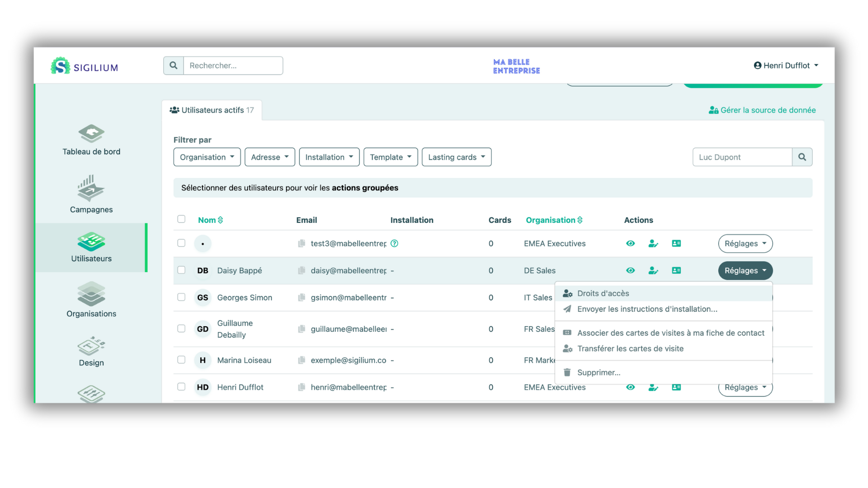
Task: Click the Rechercher search input field
Action: (233, 66)
